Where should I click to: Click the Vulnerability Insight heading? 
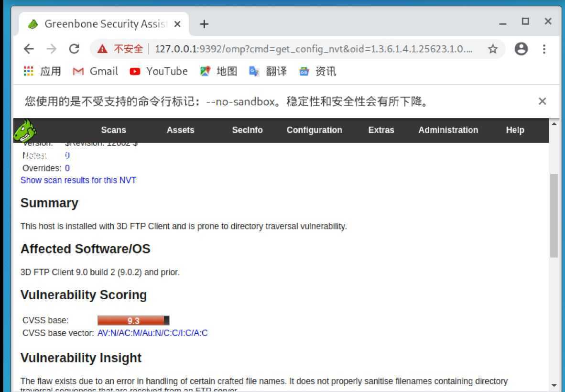tap(81, 358)
